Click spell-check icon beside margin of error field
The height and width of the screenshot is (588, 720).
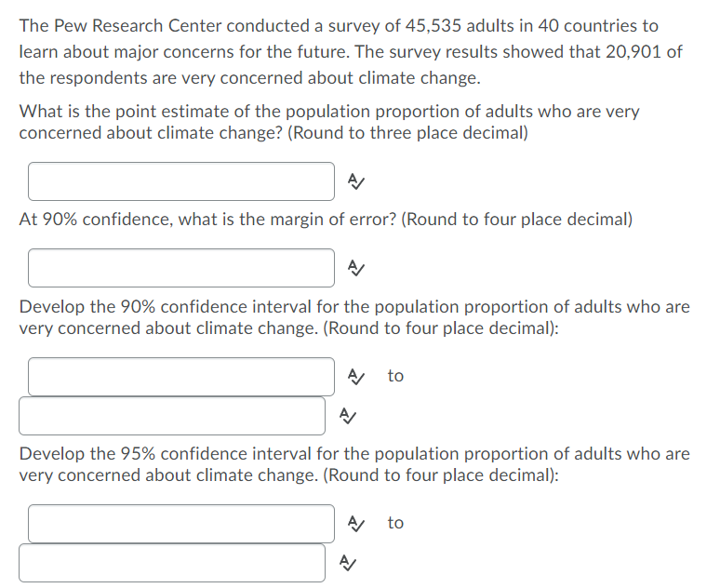(x=355, y=268)
